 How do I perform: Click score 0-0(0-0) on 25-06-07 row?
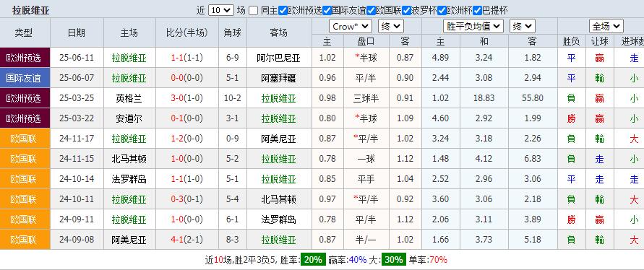click(187, 78)
